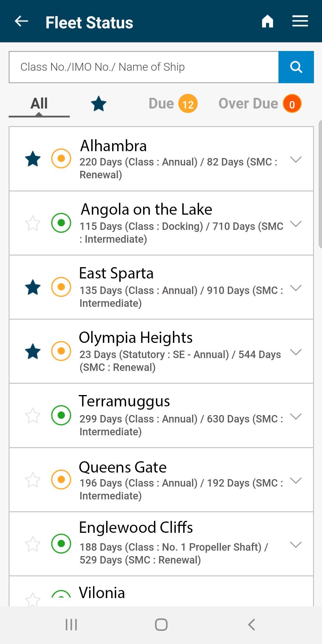Mark Terramuggus as favorite with star

pos(33,415)
